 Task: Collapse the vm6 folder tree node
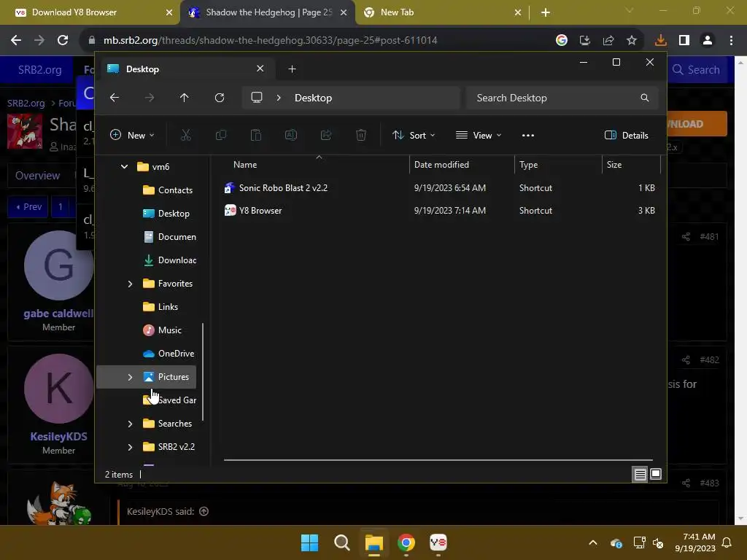point(124,167)
